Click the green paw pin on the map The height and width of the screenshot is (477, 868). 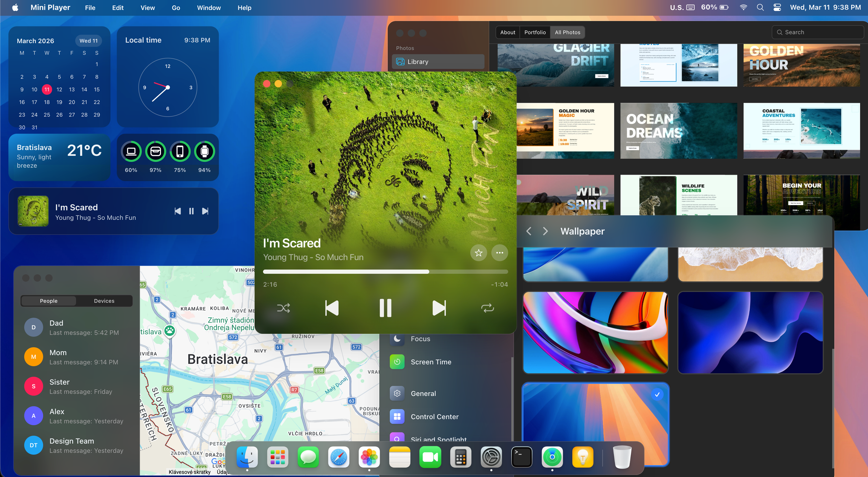coord(170,331)
